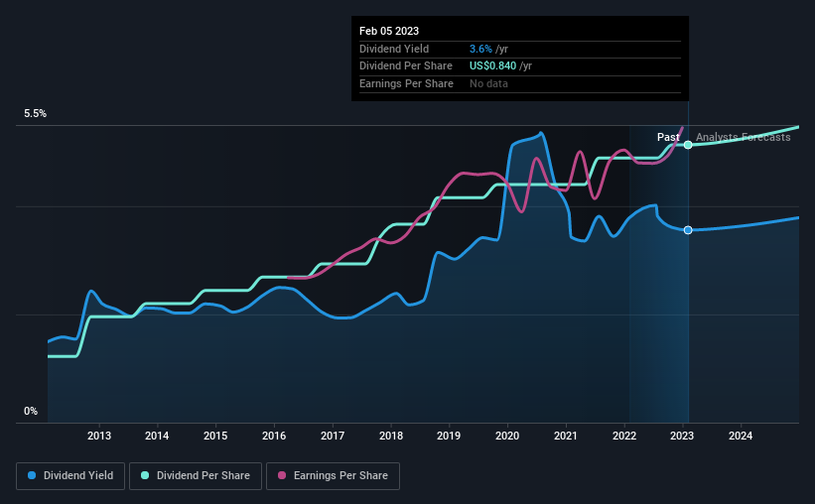Screen dimensions: 815x504
Task: Click the US$0.840 value in tooltip
Action: (x=492, y=66)
